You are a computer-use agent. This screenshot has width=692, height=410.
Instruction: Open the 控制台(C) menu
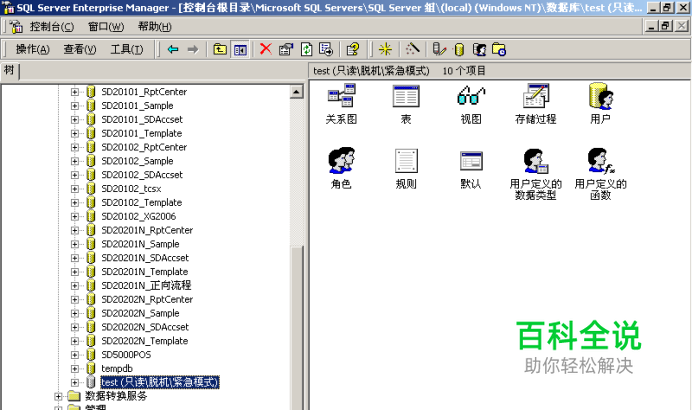point(52,27)
